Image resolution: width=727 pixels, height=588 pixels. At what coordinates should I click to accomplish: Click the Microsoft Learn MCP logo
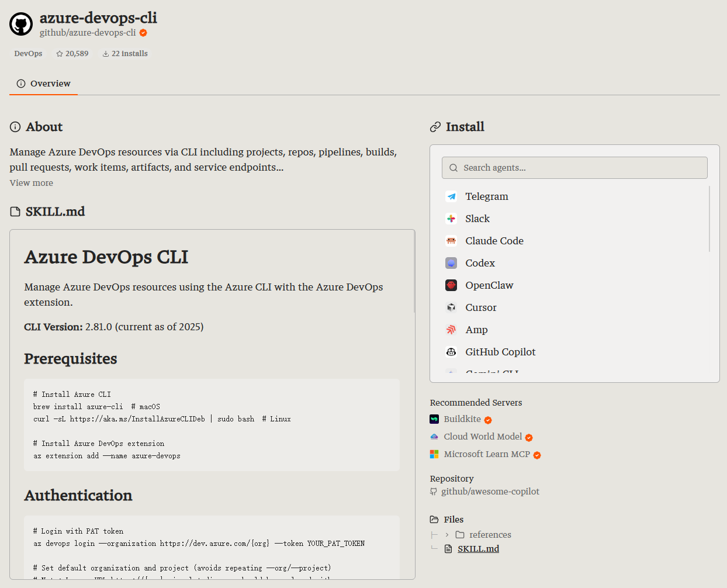(x=434, y=454)
